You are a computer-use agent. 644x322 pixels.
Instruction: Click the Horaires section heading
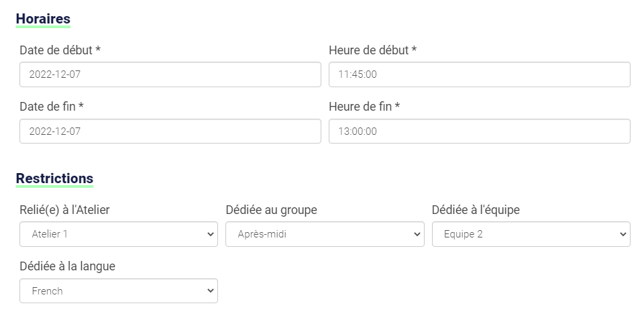43,19
